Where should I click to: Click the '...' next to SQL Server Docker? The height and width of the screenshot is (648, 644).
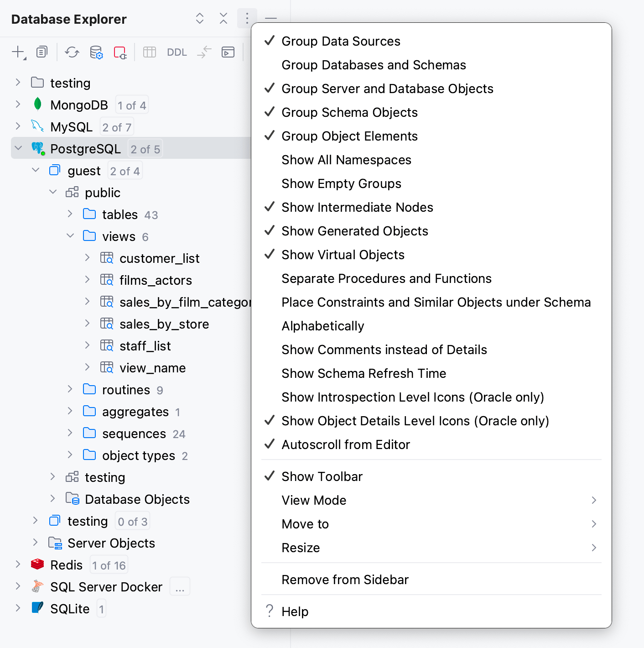click(x=180, y=587)
